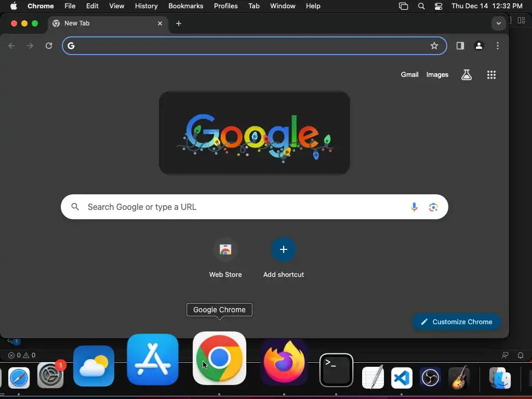
Task: Select the New Tab tab
Action: pos(107,23)
